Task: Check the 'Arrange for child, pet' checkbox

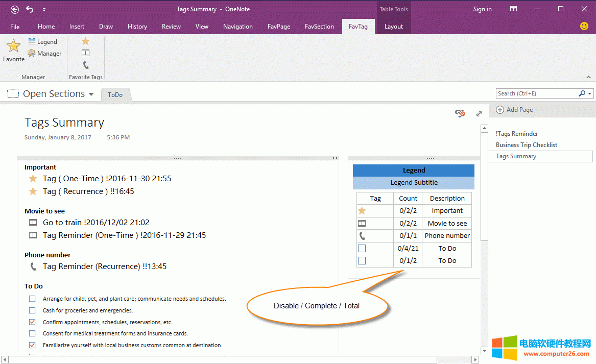Action: point(33,299)
